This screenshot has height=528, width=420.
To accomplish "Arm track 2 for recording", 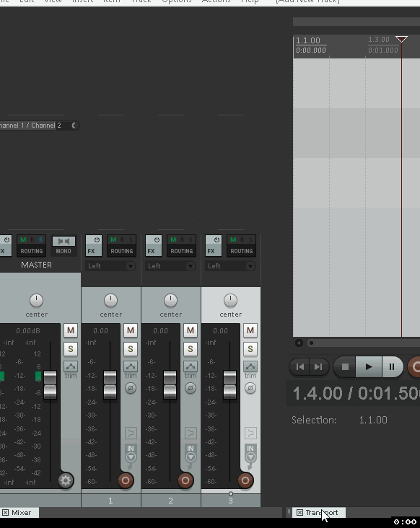I will coord(185,480).
